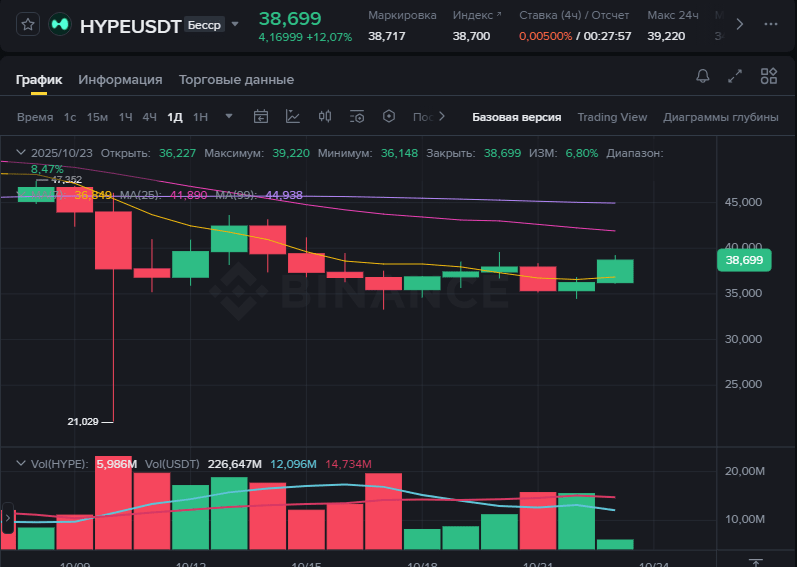
Task: Open Диаграммы глубины view
Action: click(720, 117)
